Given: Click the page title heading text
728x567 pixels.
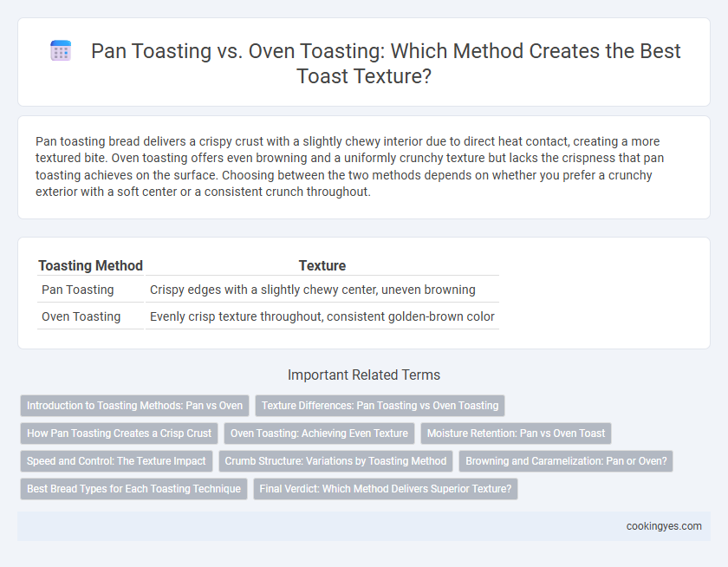Looking at the screenshot, I should tap(386, 63).
